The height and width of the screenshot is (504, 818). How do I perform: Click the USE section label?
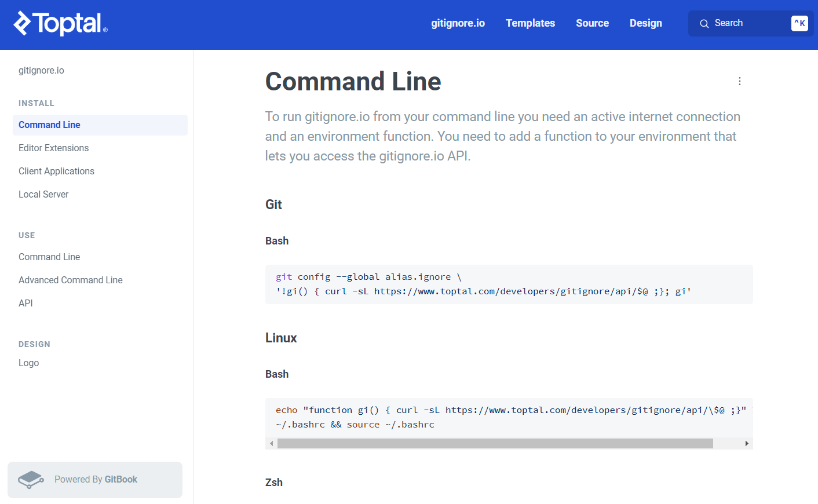pos(27,235)
